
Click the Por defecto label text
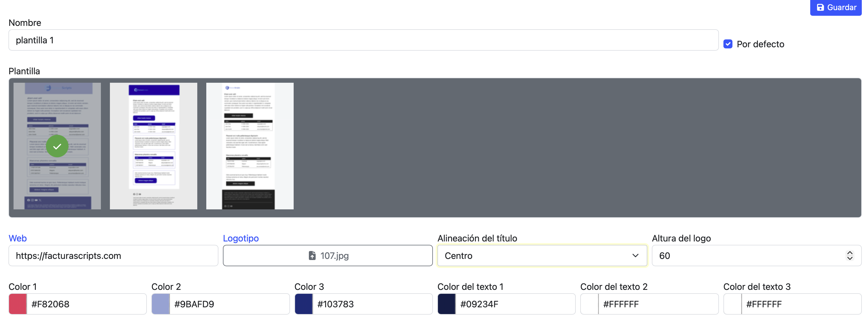[761, 44]
